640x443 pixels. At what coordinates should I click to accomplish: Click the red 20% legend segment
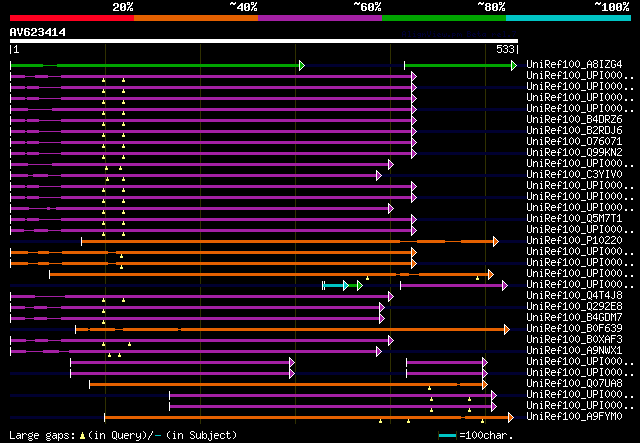[72, 18]
